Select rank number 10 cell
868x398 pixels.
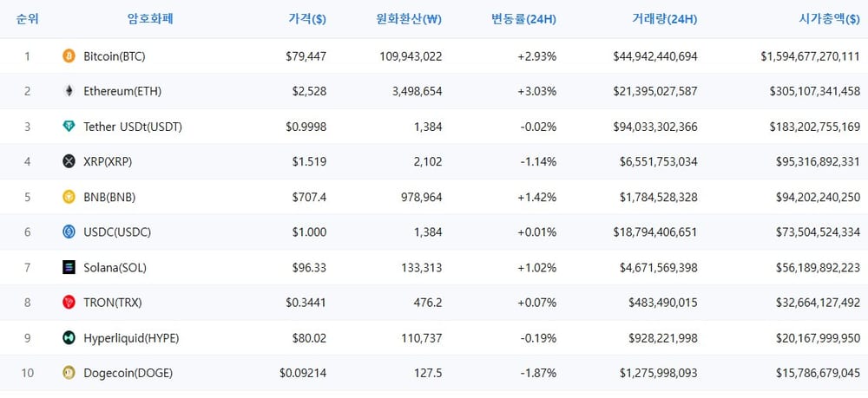(x=27, y=374)
